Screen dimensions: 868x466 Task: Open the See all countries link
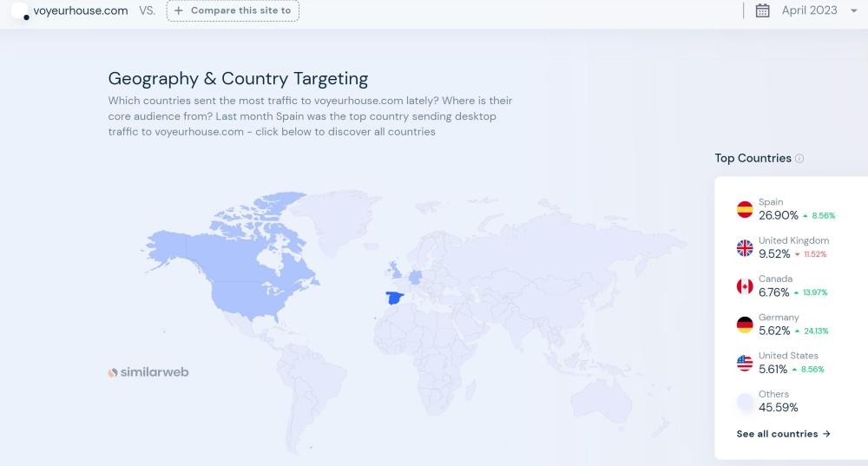783,434
